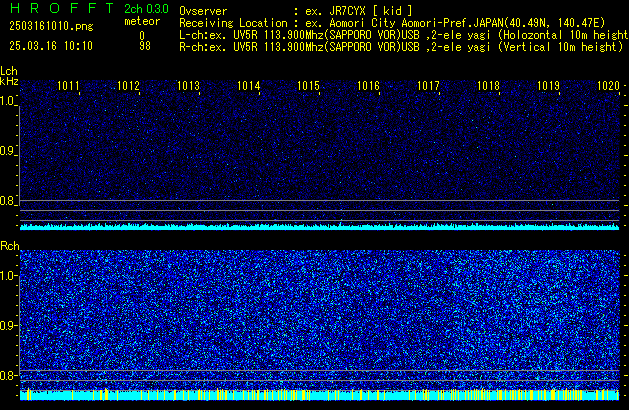Click the filename 2503161010.png
Screen dimensions: 629x410
pos(51,26)
